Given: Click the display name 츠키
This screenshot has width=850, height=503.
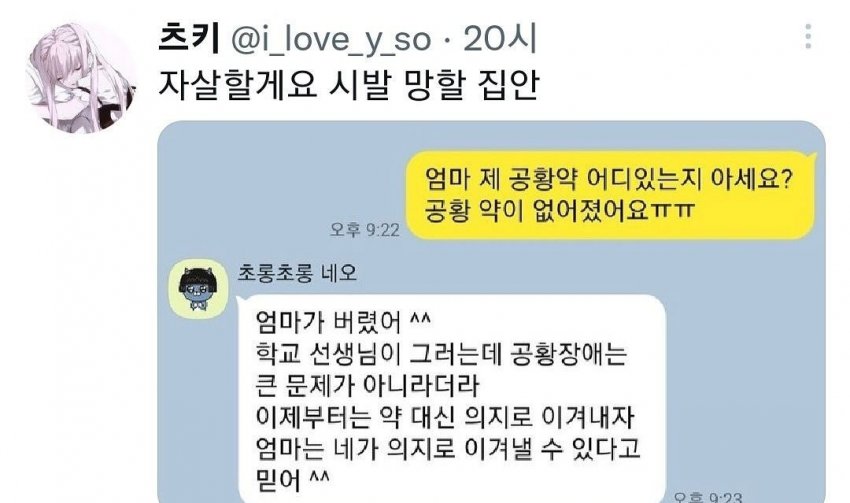Looking at the screenshot, I should 188,38.
